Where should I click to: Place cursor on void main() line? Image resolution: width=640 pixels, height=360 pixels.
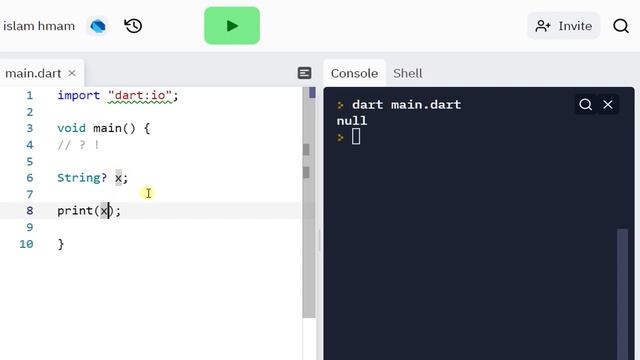pyautogui.click(x=104, y=128)
